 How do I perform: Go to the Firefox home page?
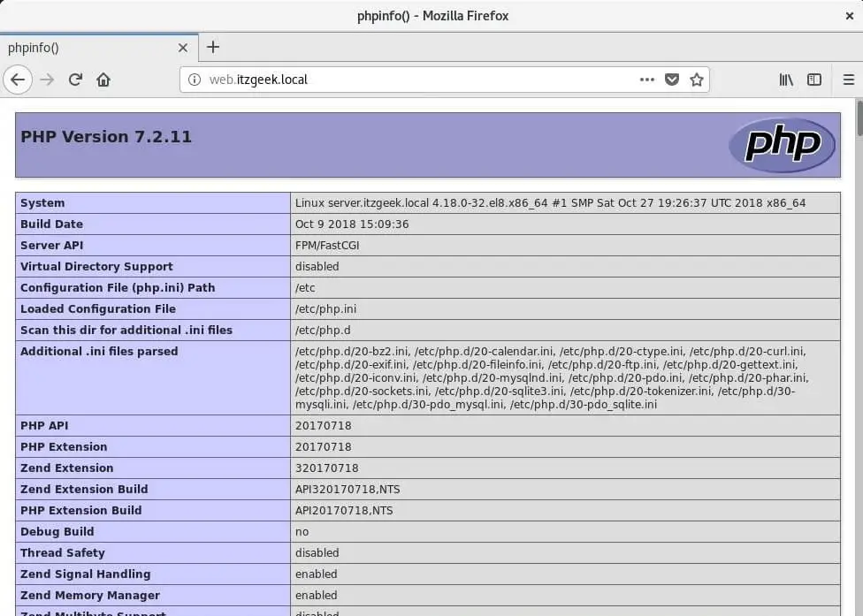pyautogui.click(x=103, y=80)
